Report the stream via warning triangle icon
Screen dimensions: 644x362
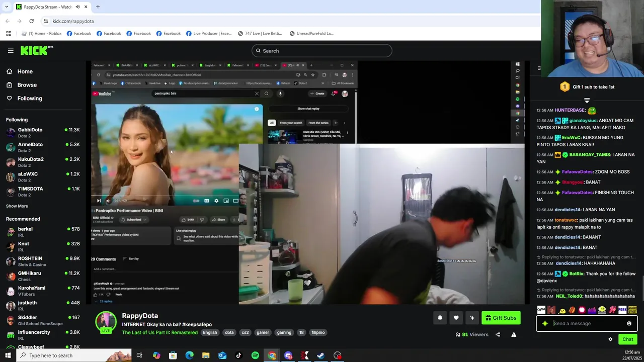pos(514,335)
